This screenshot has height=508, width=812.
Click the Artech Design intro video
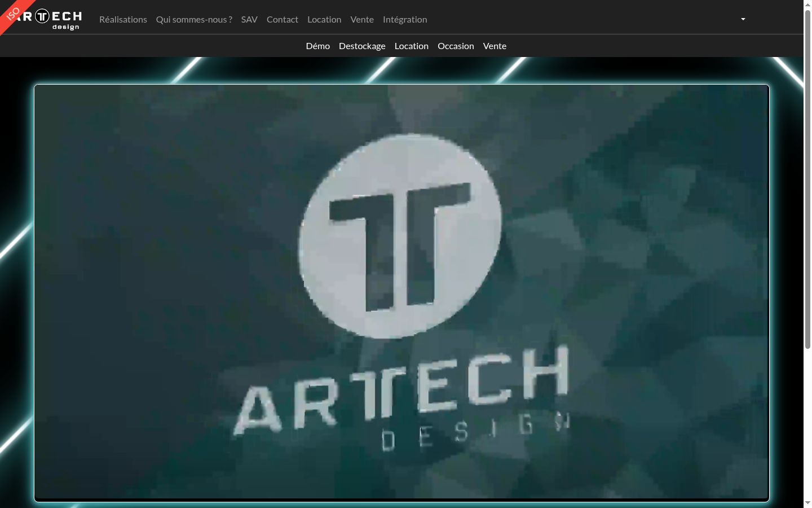pos(401,292)
